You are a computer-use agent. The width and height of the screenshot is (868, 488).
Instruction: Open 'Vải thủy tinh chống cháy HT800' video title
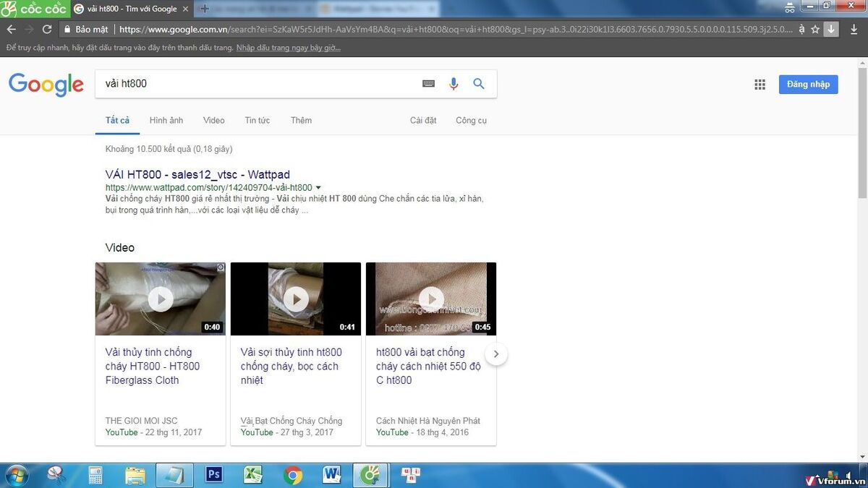tap(153, 367)
